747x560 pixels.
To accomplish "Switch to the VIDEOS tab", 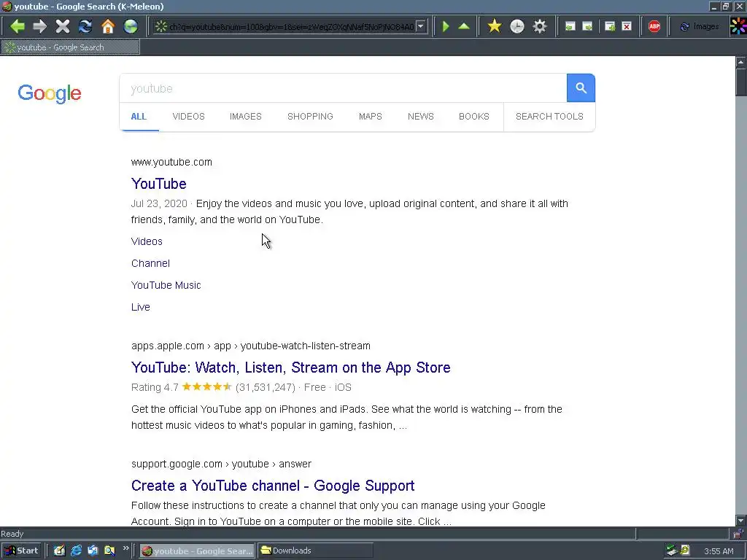I will pos(189,116).
